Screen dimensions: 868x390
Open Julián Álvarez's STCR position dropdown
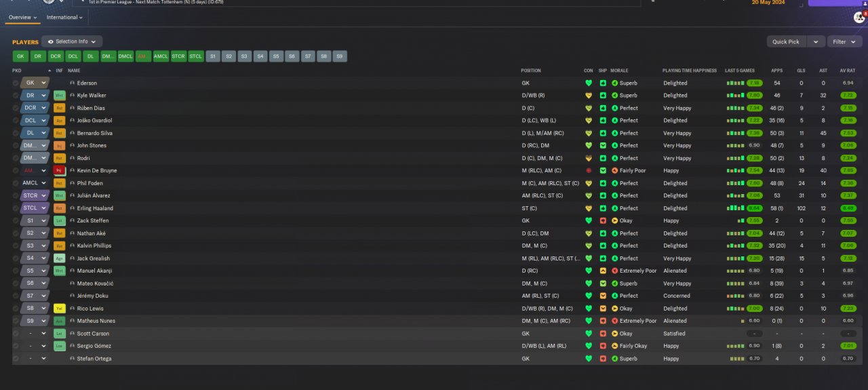tap(35, 195)
